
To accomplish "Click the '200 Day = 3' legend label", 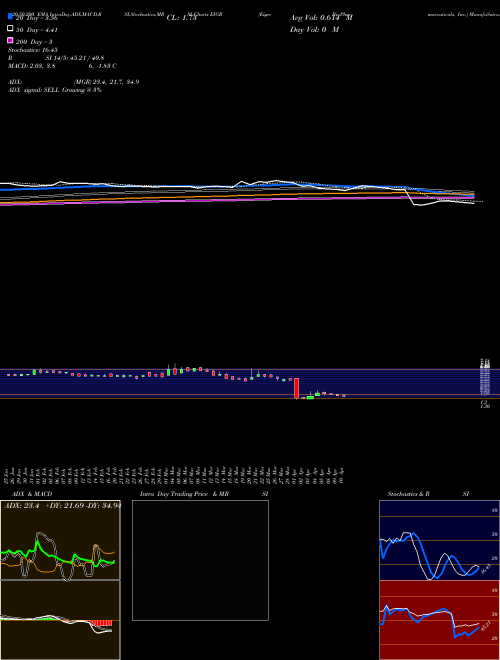I will (x=34, y=42).
